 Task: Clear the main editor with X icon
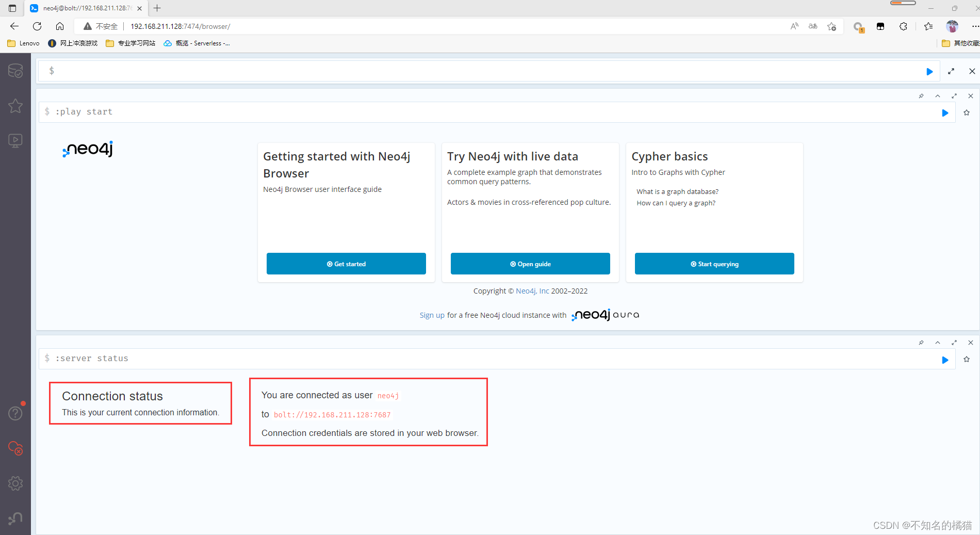tap(972, 71)
